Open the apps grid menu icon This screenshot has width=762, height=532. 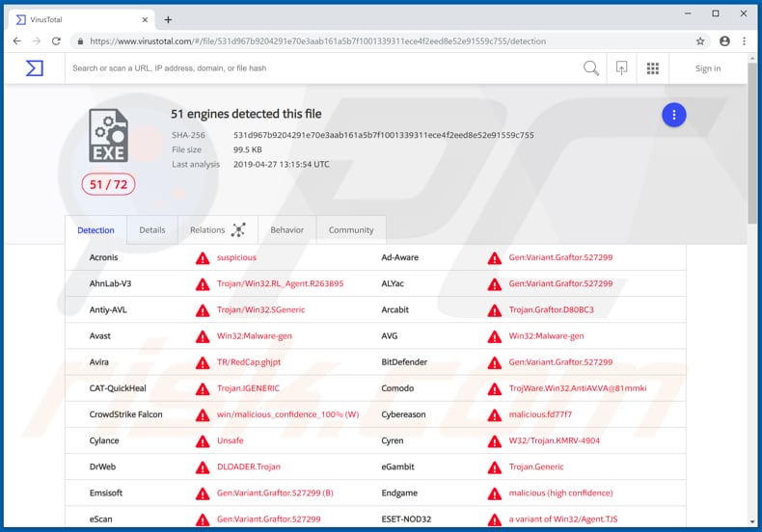(653, 67)
